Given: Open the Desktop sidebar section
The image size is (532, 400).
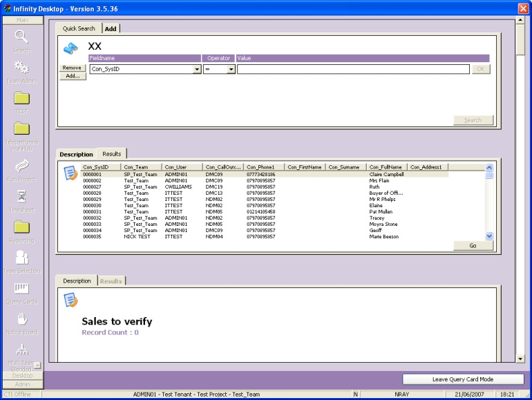Looking at the screenshot, I should 23,376.
